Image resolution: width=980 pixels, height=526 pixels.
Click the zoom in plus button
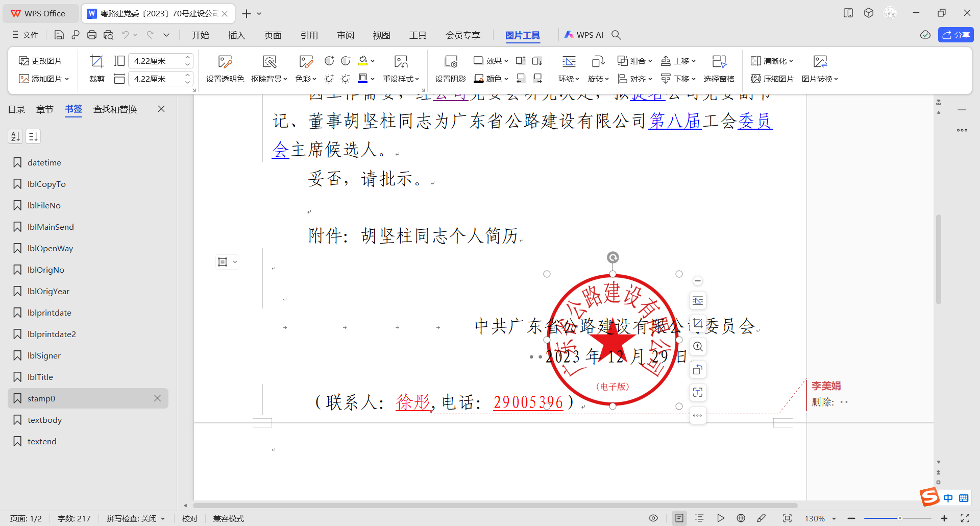[x=944, y=518]
